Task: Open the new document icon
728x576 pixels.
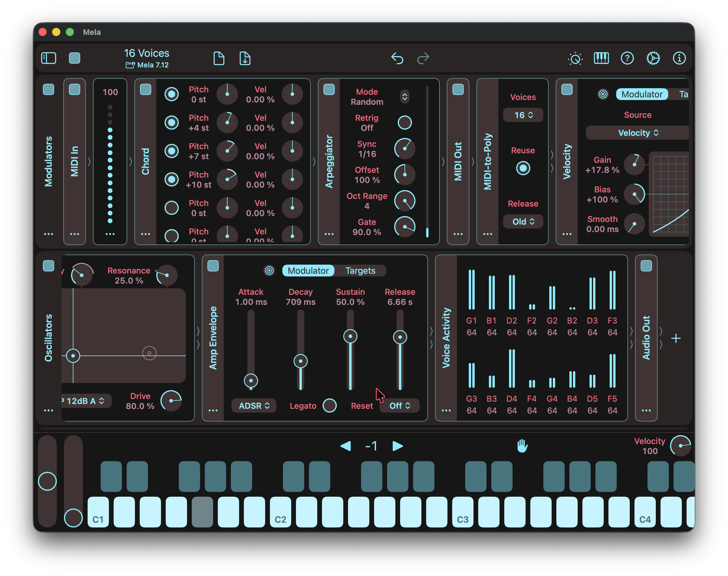Action: click(x=219, y=58)
